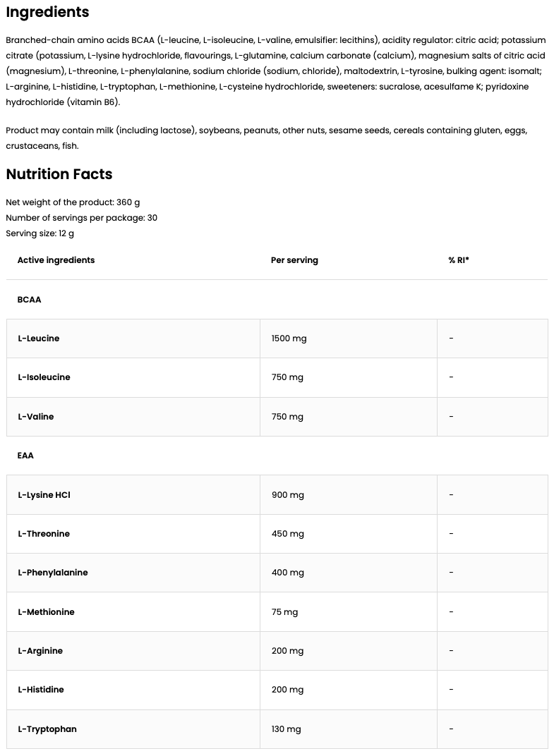Select the L-Lysine HCl row label
The height and width of the screenshot is (756, 554).
pos(44,495)
